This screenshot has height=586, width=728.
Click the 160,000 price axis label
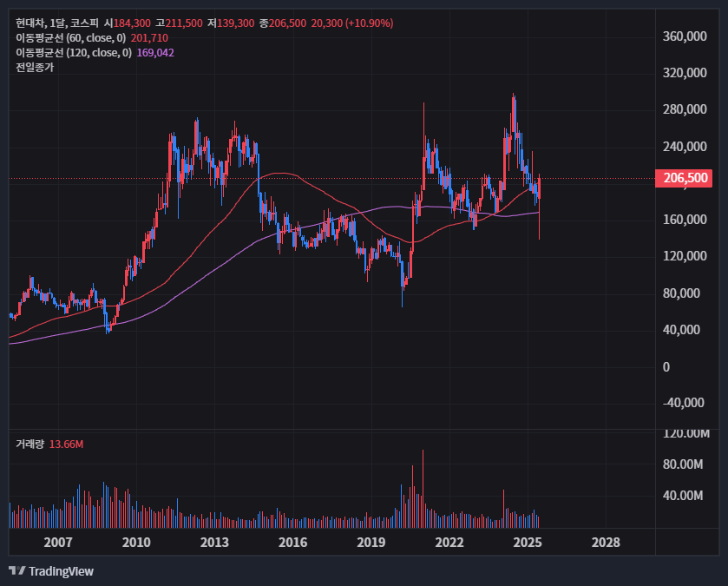click(685, 219)
